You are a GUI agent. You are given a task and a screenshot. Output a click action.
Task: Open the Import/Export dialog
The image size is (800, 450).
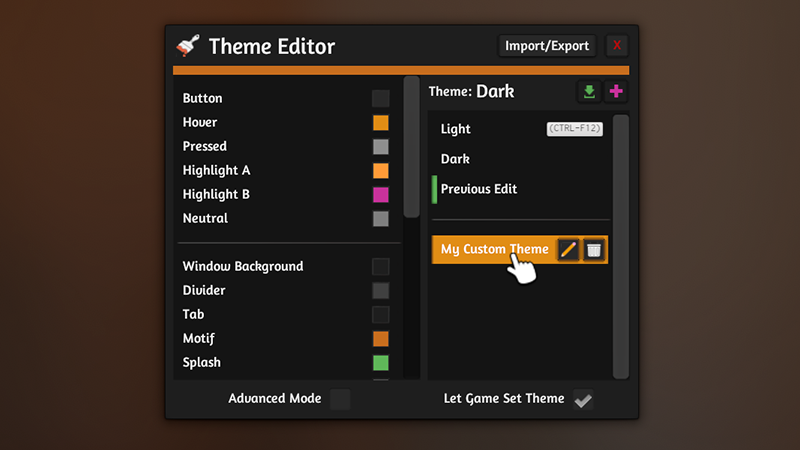pyautogui.click(x=547, y=46)
